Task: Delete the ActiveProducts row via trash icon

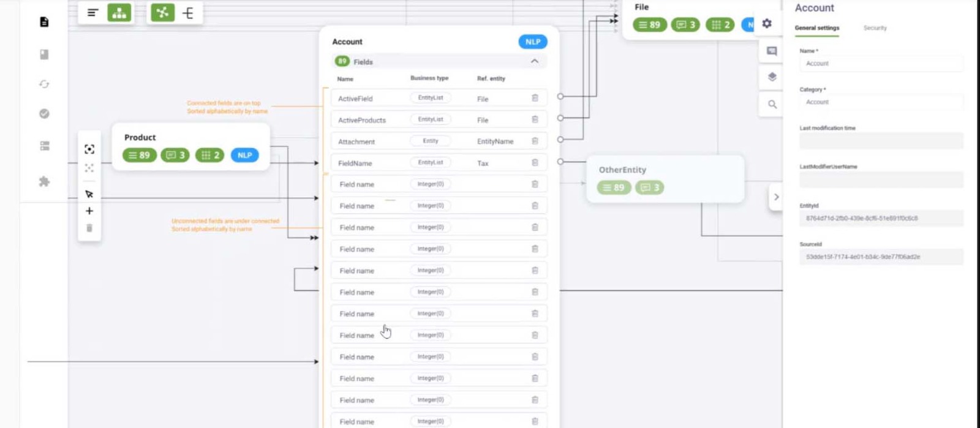Action: 535,119
